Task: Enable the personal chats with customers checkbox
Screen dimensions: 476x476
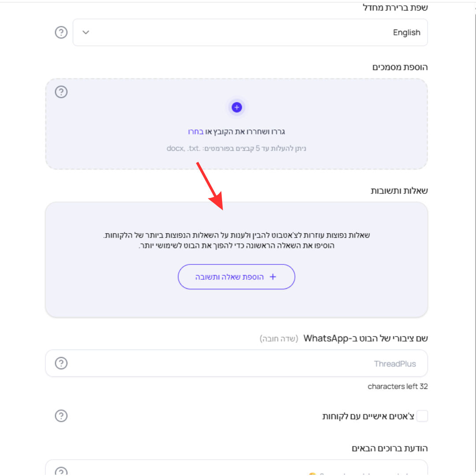Action: click(x=422, y=416)
